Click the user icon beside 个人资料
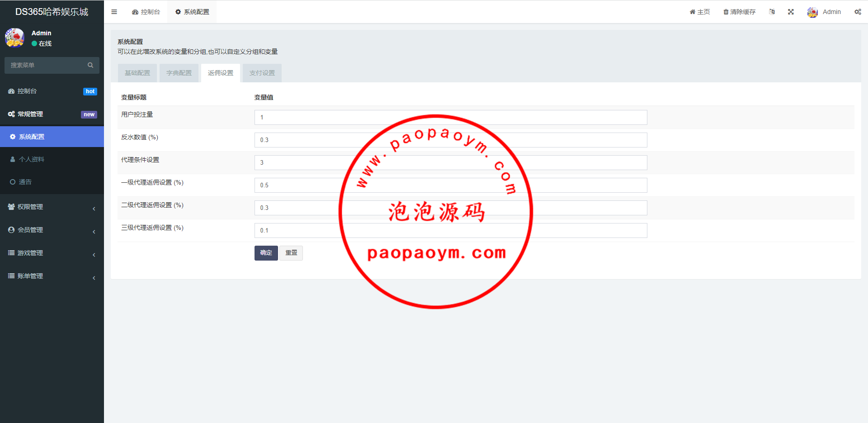 (13, 159)
